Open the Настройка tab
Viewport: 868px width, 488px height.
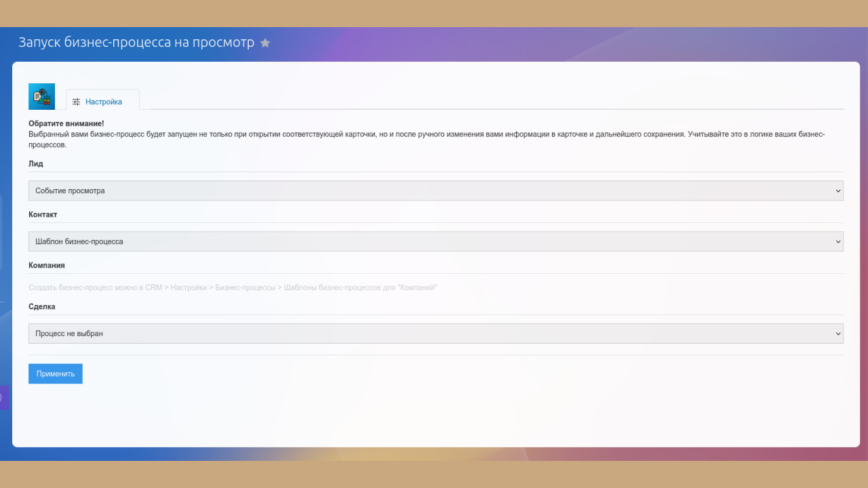(x=102, y=100)
